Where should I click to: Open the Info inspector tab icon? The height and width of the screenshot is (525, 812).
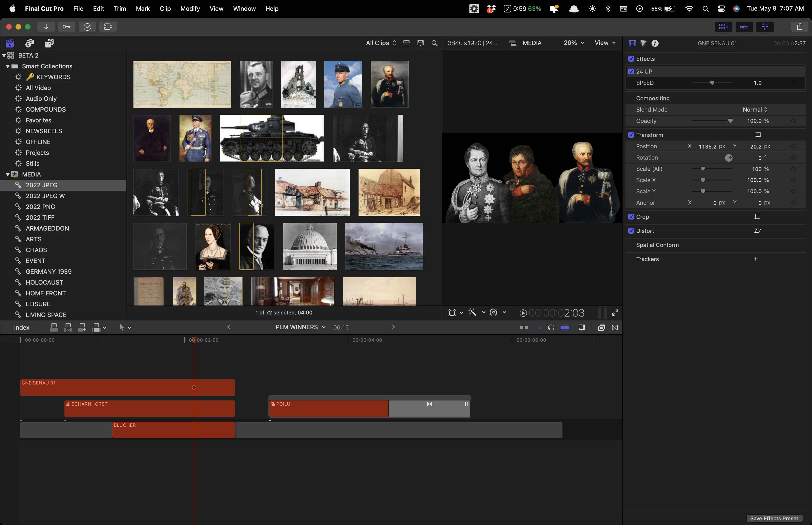655,43
